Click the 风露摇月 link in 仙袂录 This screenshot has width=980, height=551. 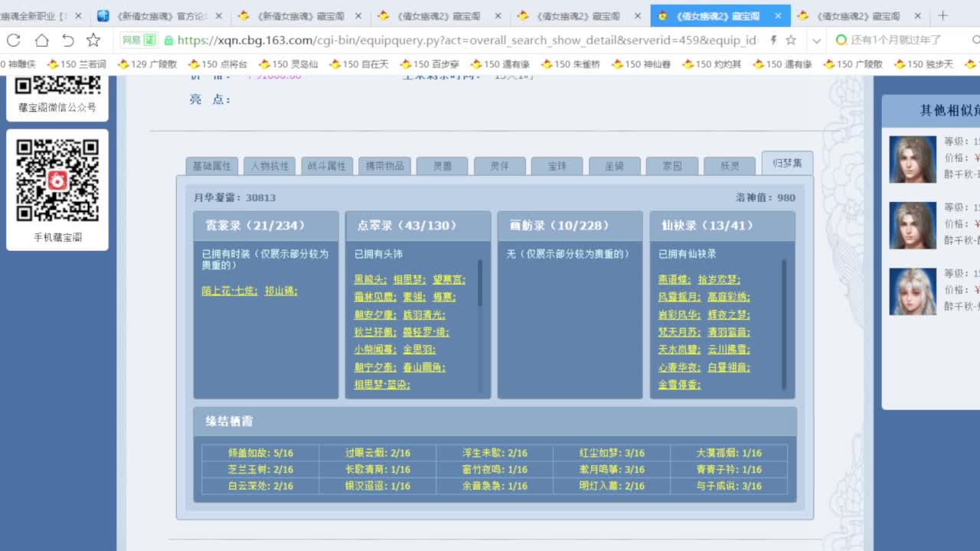click(x=679, y=297)
